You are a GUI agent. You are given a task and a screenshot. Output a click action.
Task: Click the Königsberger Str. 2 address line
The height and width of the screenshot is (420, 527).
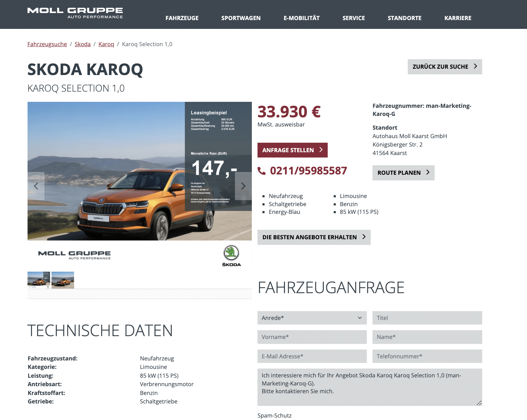398,144
